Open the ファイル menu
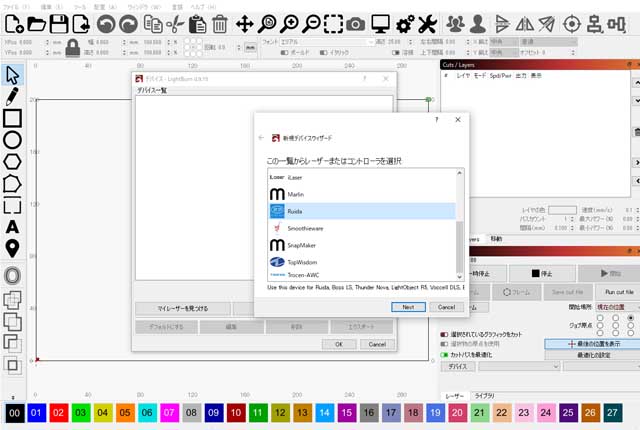640x430 pixels. tap(16, 7)
